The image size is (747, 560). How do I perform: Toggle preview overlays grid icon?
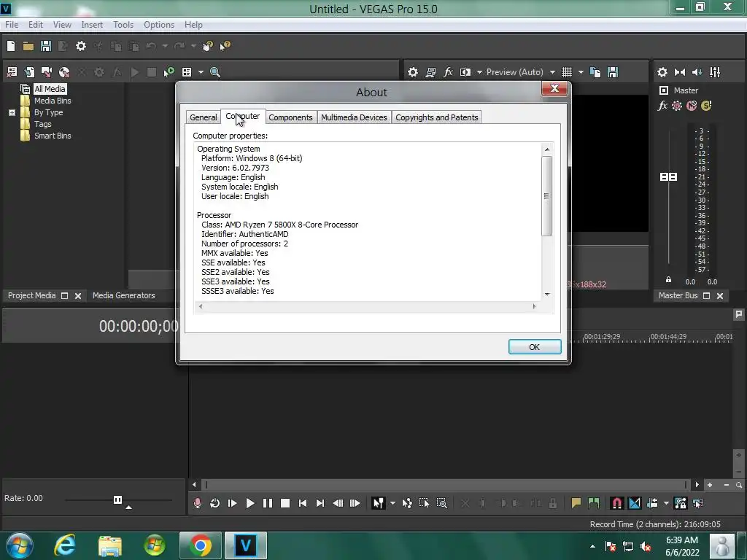[x=566, y=72]
